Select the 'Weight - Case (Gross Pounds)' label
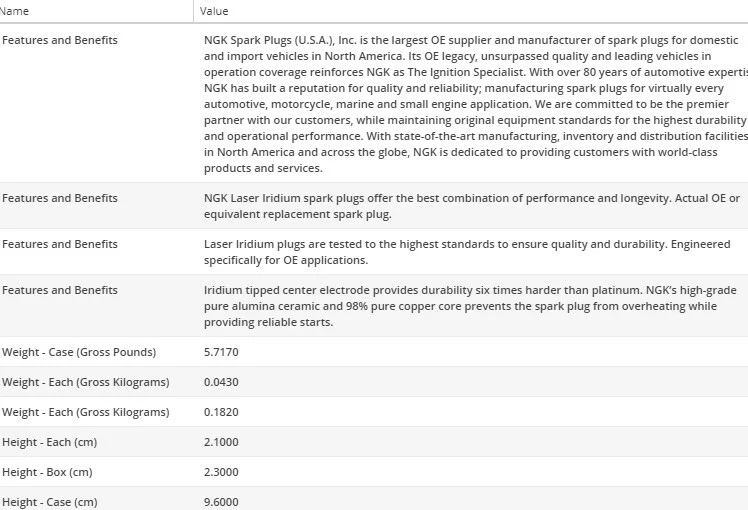 coord(79,352)
